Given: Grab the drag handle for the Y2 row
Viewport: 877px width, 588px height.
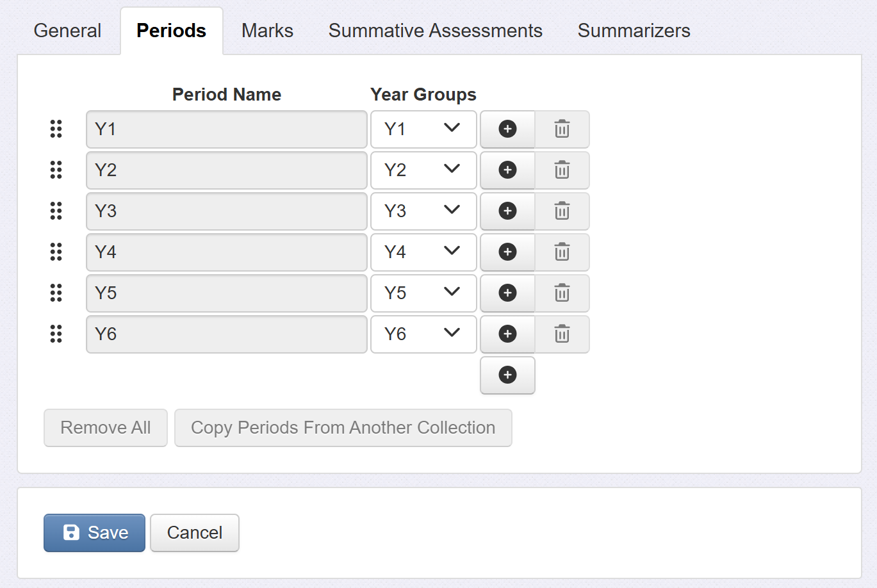Looking at the screenshot, I should (56, 170).
